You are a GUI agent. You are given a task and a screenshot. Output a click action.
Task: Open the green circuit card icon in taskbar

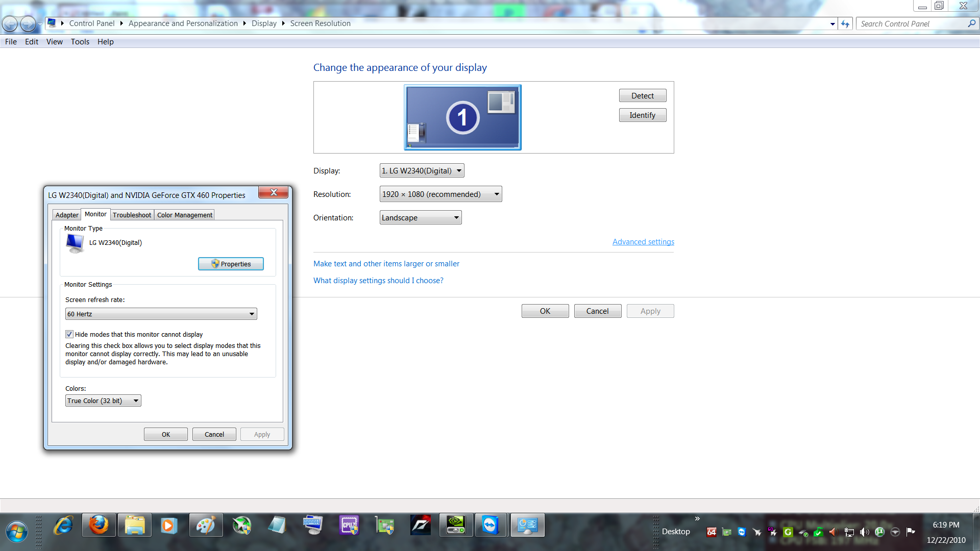click(x=385, y=525)
